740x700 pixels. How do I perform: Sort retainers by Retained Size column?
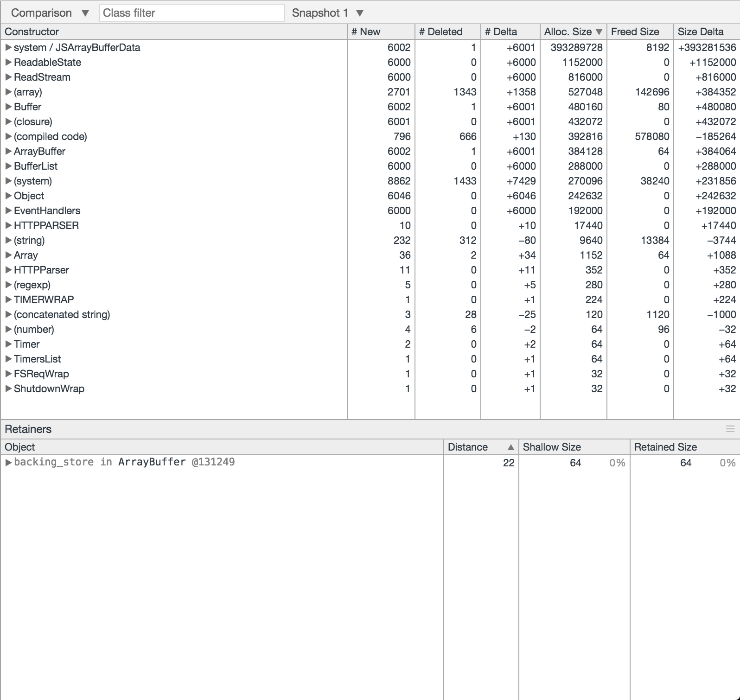pos(685,447)
